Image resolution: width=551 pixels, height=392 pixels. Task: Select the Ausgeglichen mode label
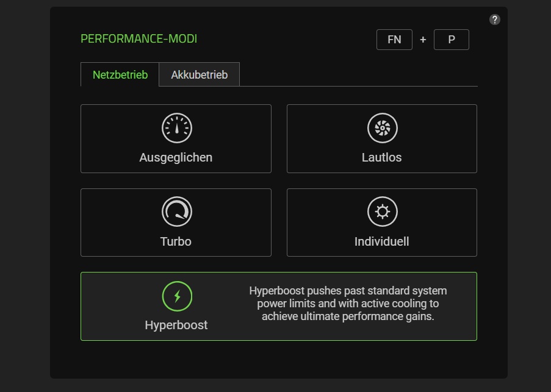(176, 157)
